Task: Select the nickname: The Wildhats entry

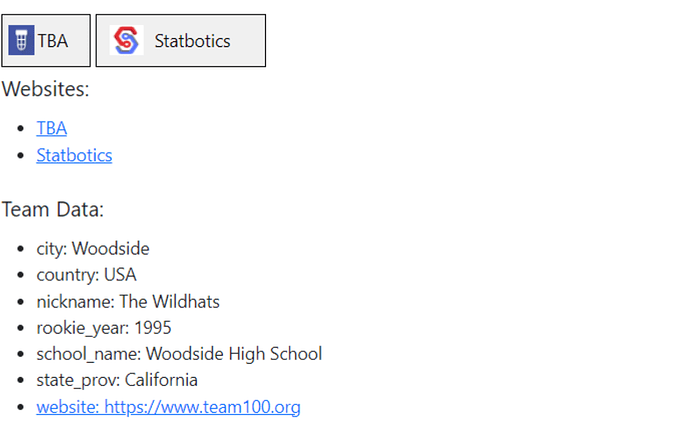Action: [128, 302]
